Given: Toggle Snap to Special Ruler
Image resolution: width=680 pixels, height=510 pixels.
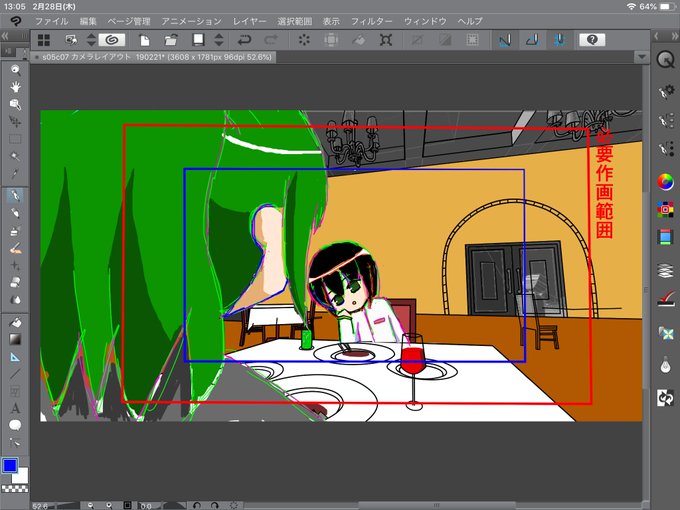Looking at the screenshot, I should click(x=532, y=40).
